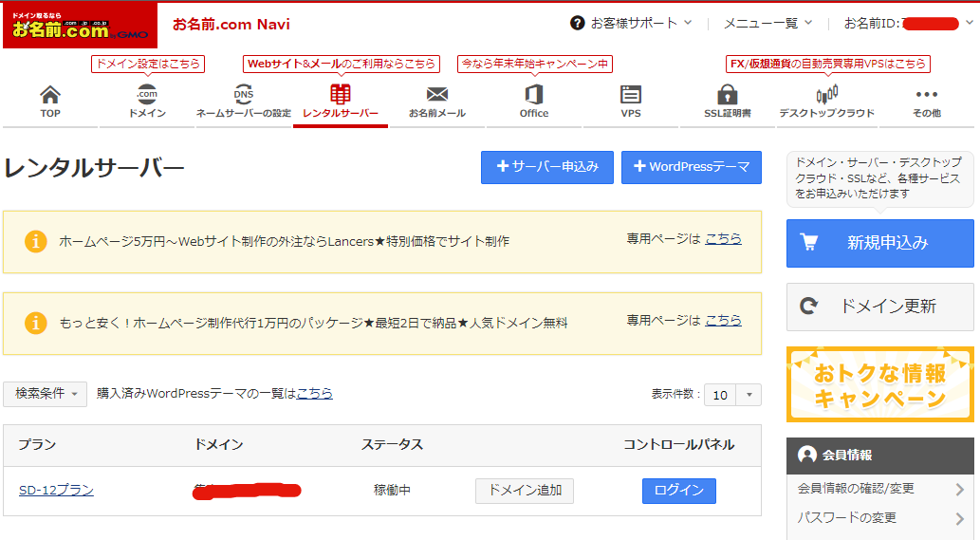Open the ドメイン .com icon
This screenshot has height=540, width=980.
147,95
